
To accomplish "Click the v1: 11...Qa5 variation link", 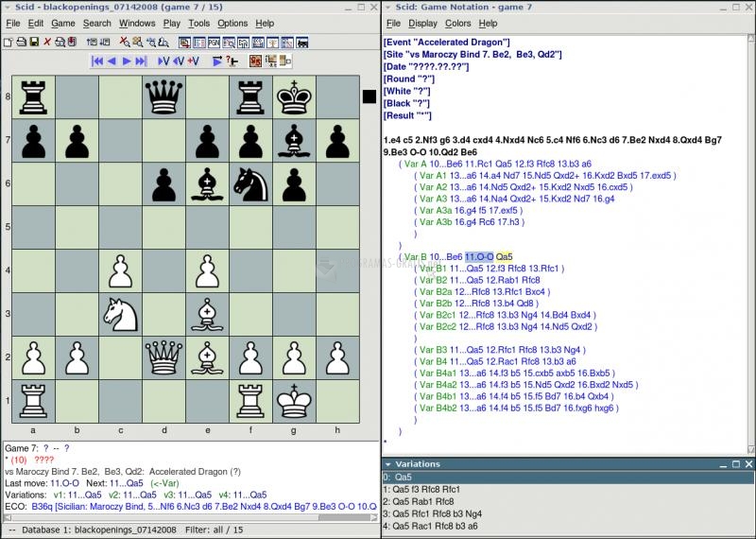I will [77, 495].
